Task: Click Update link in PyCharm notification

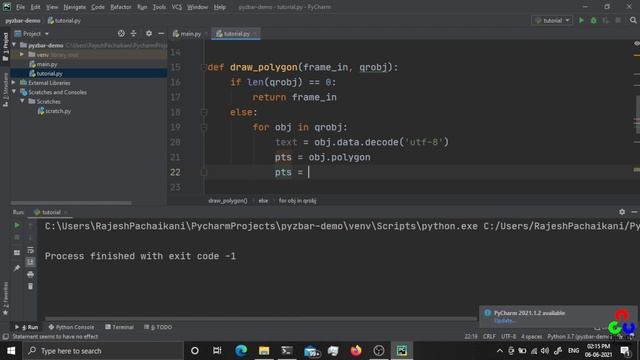Action: (504, 321)
